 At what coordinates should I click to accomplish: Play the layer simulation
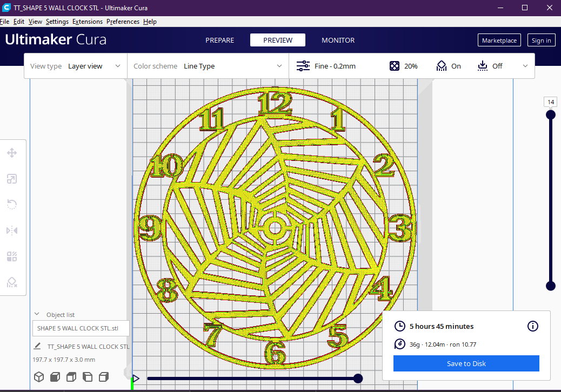tap(136, 379)
